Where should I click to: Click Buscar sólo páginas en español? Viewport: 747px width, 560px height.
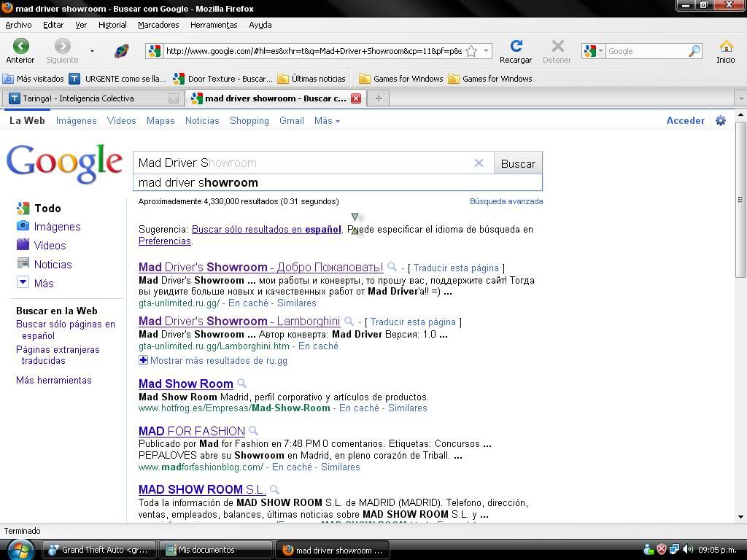(66, 330)
